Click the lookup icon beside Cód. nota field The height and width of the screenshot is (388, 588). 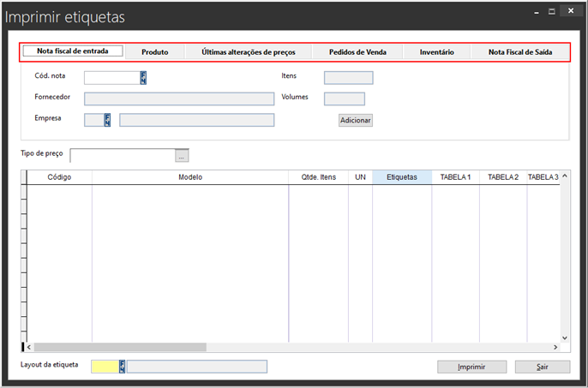(x=143, y=78)
